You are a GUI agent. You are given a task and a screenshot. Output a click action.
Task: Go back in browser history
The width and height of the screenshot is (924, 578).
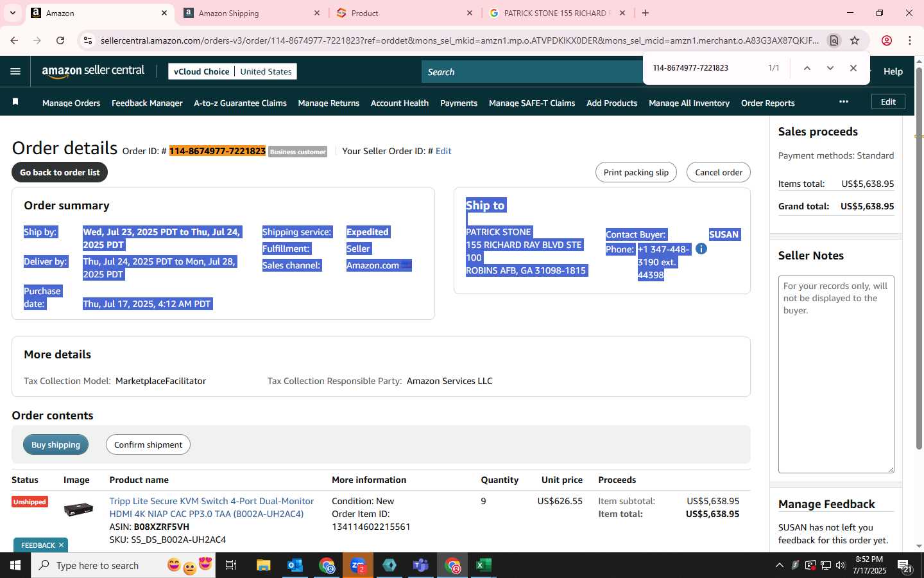click(14, 40)
